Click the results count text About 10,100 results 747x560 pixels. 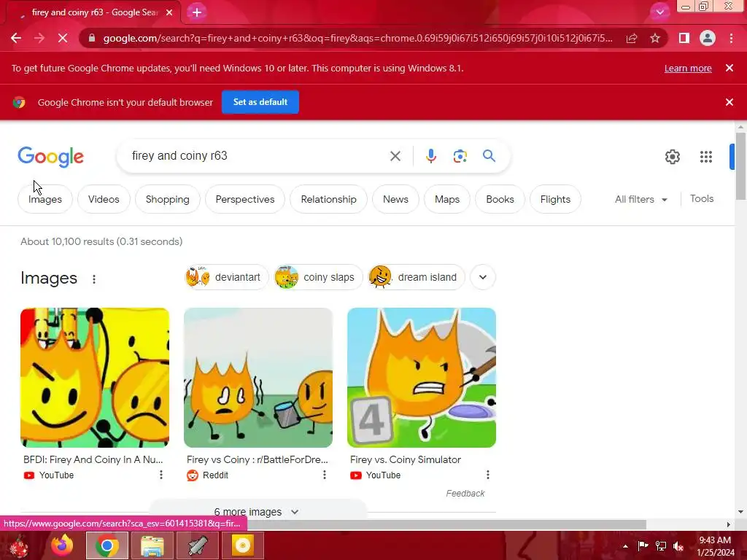click(101, 241)
